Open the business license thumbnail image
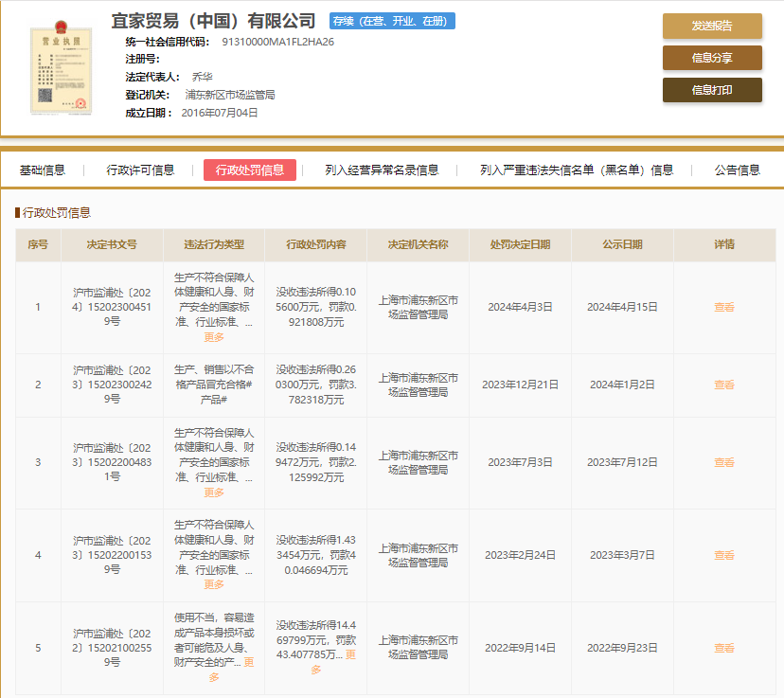 coord(61,67)
